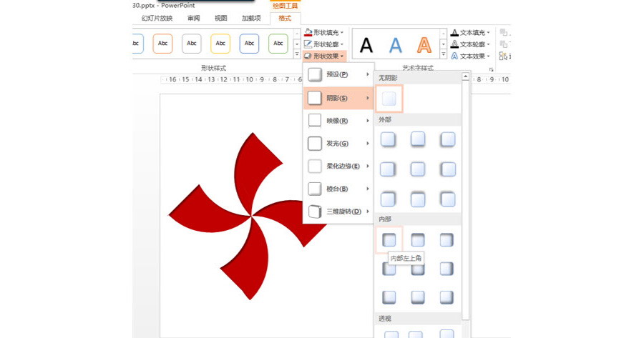Screen dimensions: 644x338
Task: Open the 形状填充 shape fill dropdown
Action: [324, 32]
